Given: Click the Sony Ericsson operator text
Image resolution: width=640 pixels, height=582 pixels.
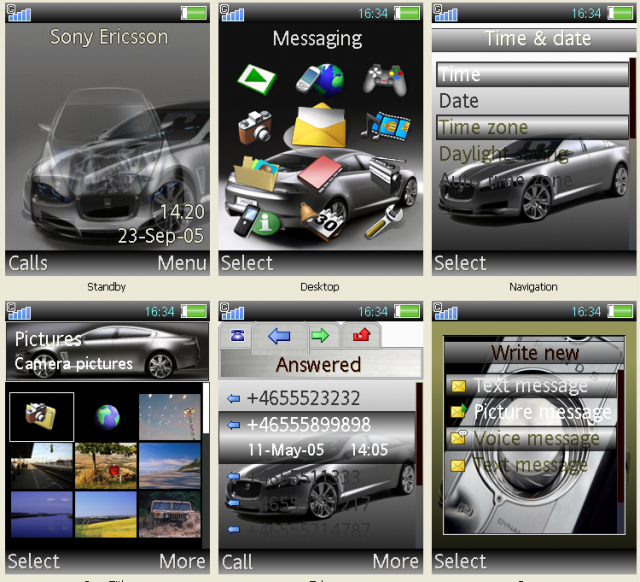Looking at the screenshot, I should [109, 37].
